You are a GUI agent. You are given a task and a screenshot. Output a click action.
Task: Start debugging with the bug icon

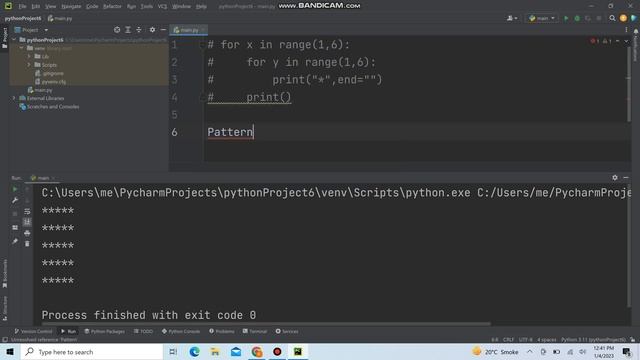click(577, 18)
